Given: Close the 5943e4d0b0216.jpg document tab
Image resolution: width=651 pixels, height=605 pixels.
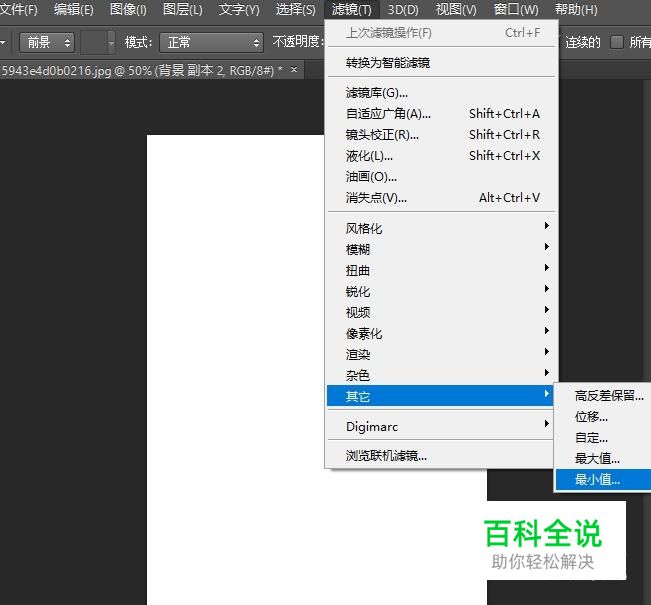Looking at the screenshot, I should click(294, 69).
